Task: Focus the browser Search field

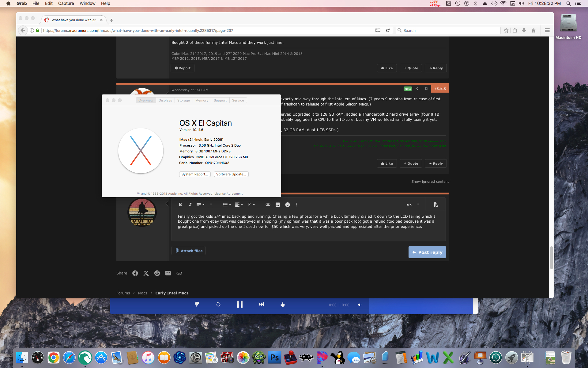Action: click(448, 30)
